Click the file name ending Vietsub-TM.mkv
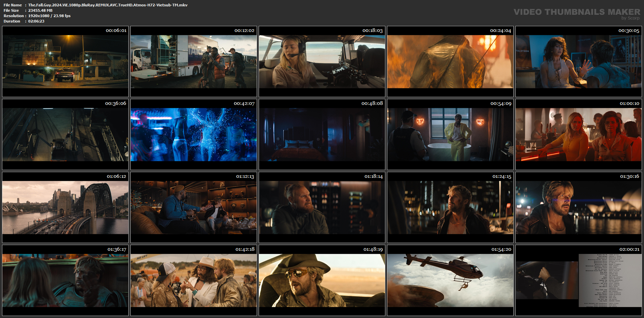 click(x=108, y=5)
